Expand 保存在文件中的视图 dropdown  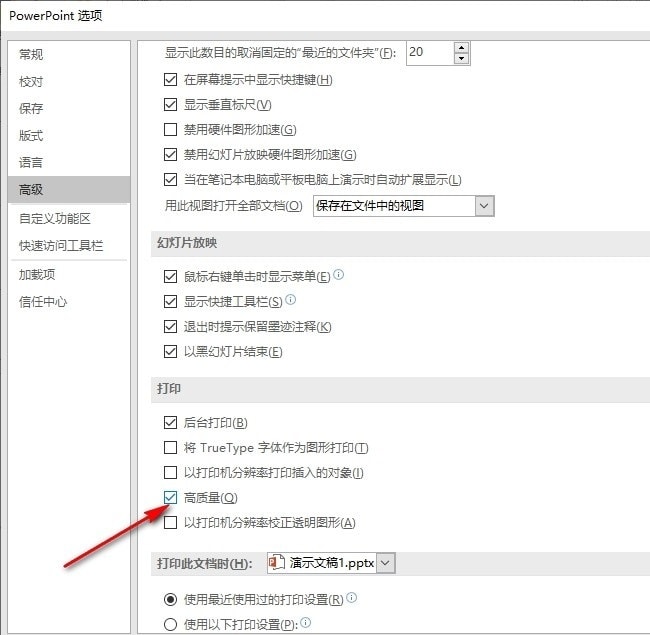tap(484, 206)
